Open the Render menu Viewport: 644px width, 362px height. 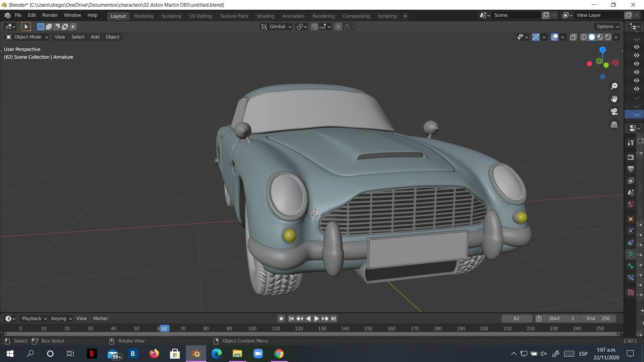point(50,15)
